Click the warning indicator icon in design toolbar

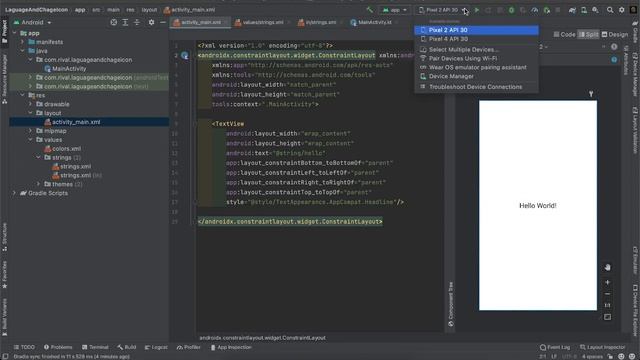614,47
